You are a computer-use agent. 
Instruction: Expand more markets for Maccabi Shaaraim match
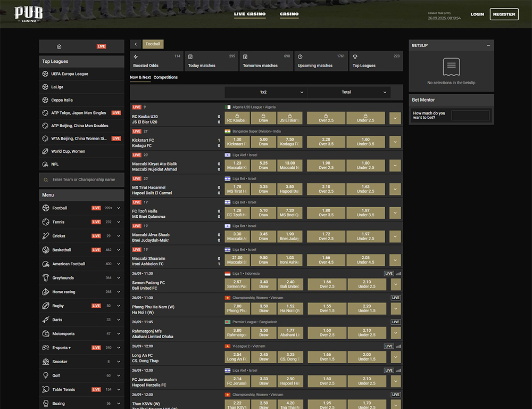click(395, 260)
